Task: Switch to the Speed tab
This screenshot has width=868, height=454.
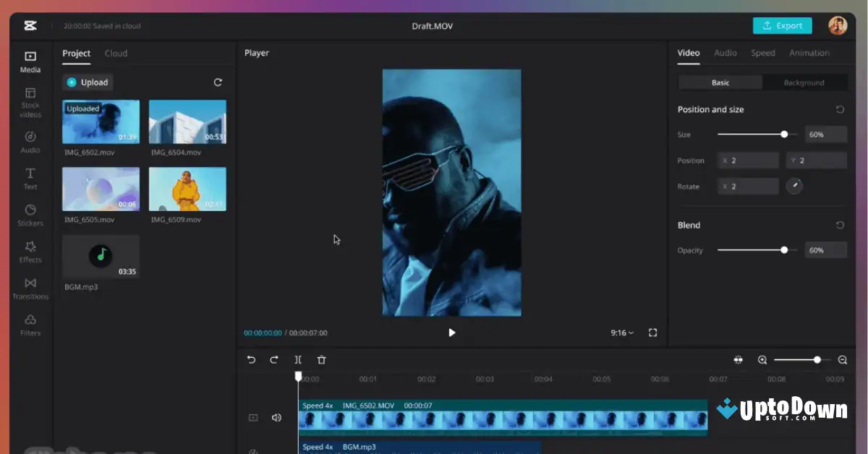Action: [x=765, y=53]
